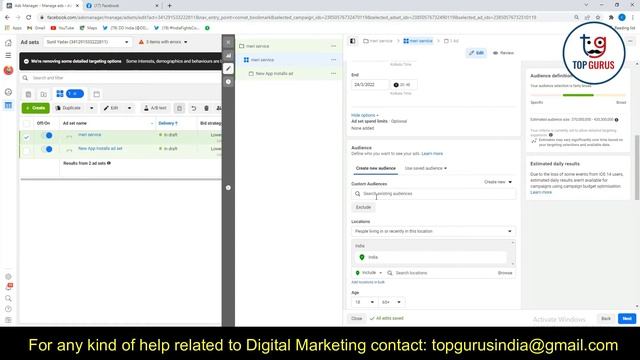Click browser back arrow

[x=7, y=18]
